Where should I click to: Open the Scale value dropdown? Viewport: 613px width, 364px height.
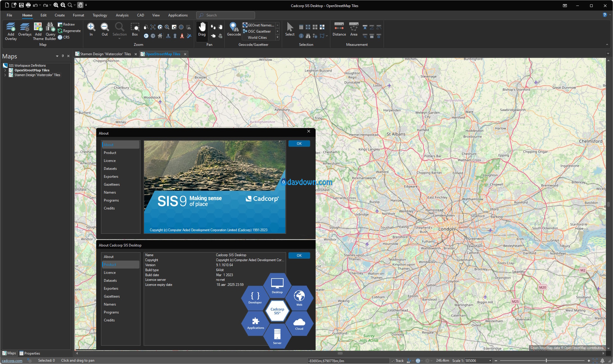(x=490, y=361)
